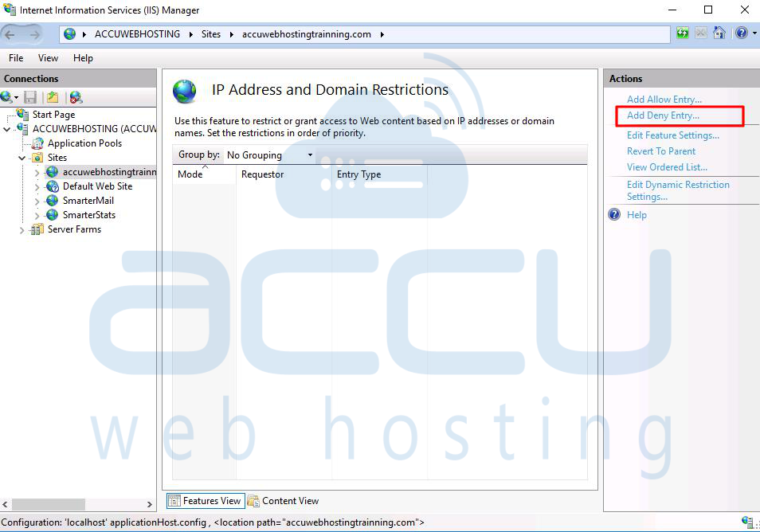The image size is (760, 532).
Task: Click the Application Pools icon
Action: tap(37, 143)
